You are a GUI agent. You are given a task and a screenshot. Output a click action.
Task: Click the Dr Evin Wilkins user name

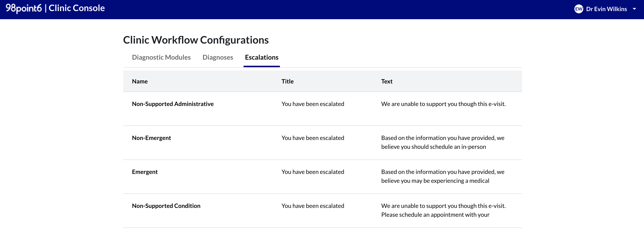(x=606, y=9)
